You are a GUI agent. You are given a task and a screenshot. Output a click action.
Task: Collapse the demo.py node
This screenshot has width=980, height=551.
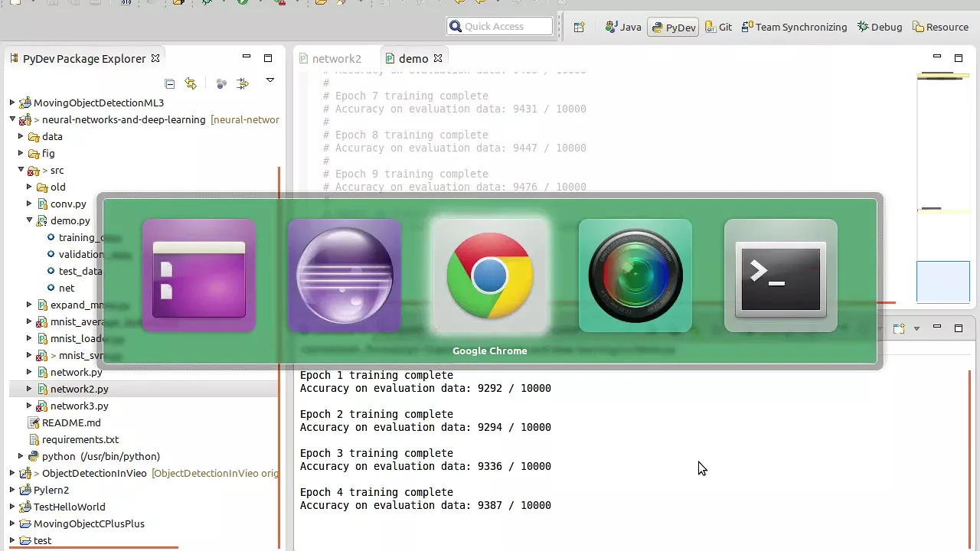[29, 220]
